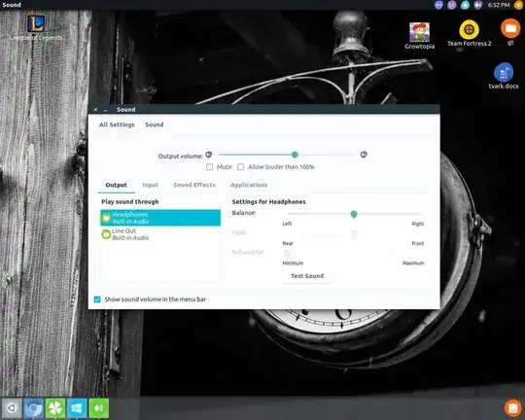
Task: Minimize the Sound window
Action: coord(105,110)
